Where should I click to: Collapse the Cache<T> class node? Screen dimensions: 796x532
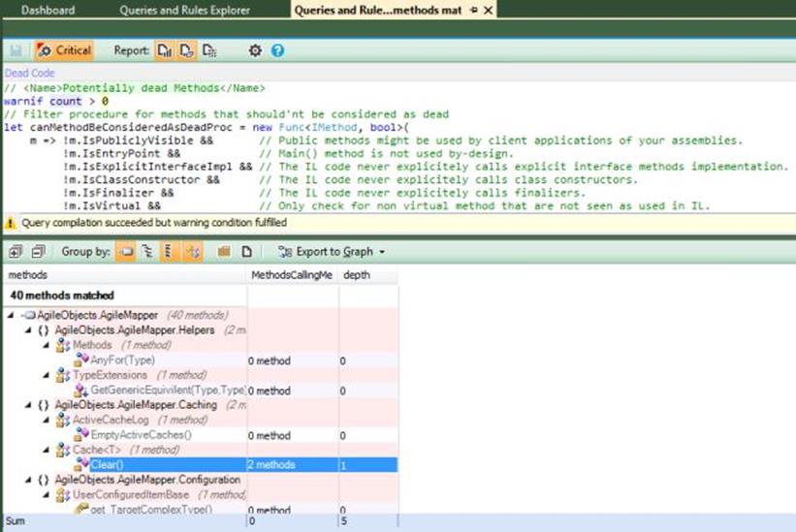pos(47,450)
